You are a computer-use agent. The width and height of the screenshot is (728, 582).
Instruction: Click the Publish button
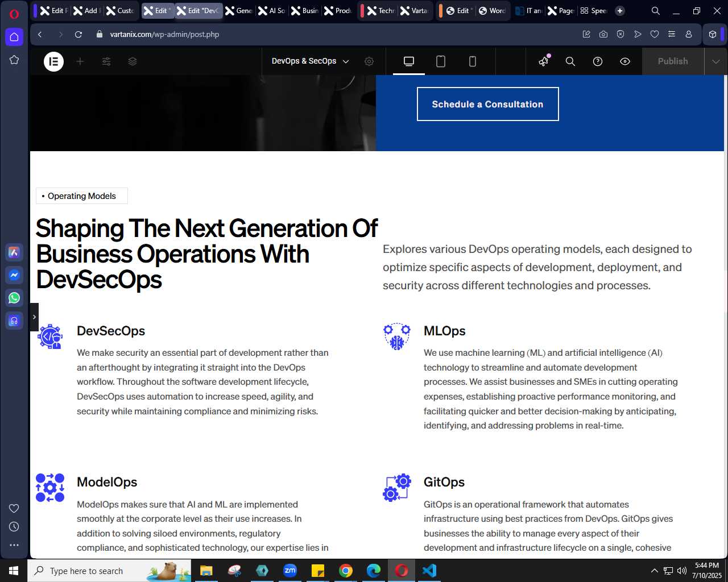point(673,61)
